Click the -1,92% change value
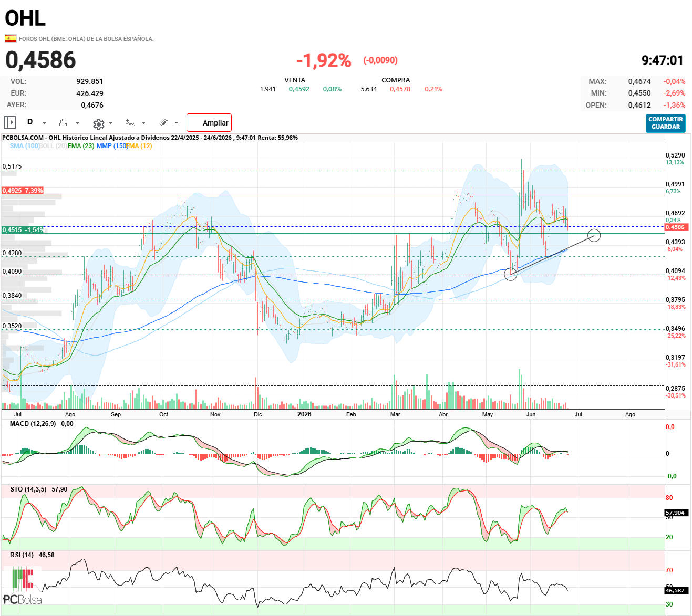 [x=324, y=60]
